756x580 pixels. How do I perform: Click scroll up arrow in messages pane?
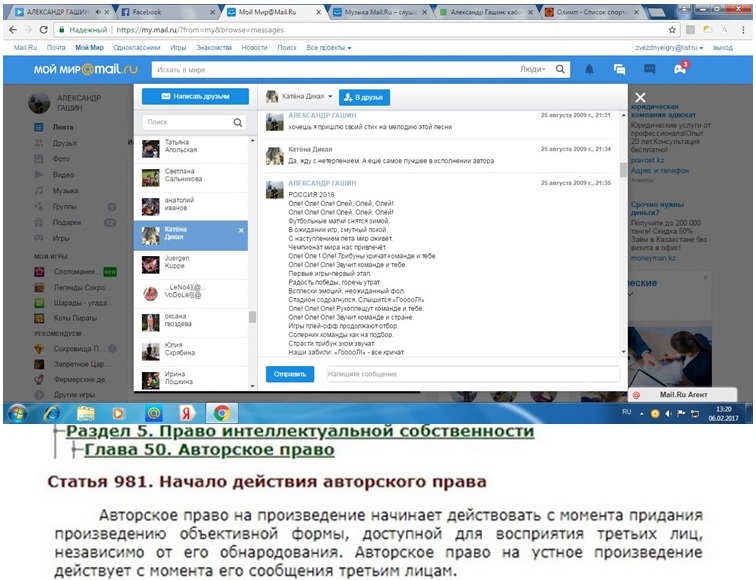[x=623, y=115]
